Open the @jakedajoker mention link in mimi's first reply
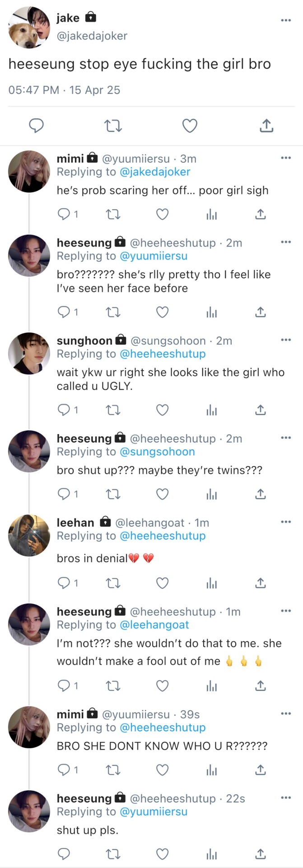This screenshot has height=868, width=303. pos(155,172)
